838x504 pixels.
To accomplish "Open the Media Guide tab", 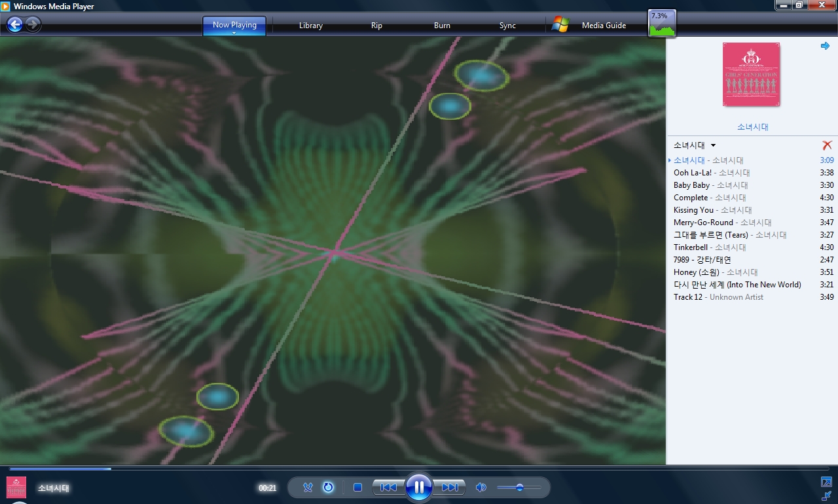I will [604, 26].
